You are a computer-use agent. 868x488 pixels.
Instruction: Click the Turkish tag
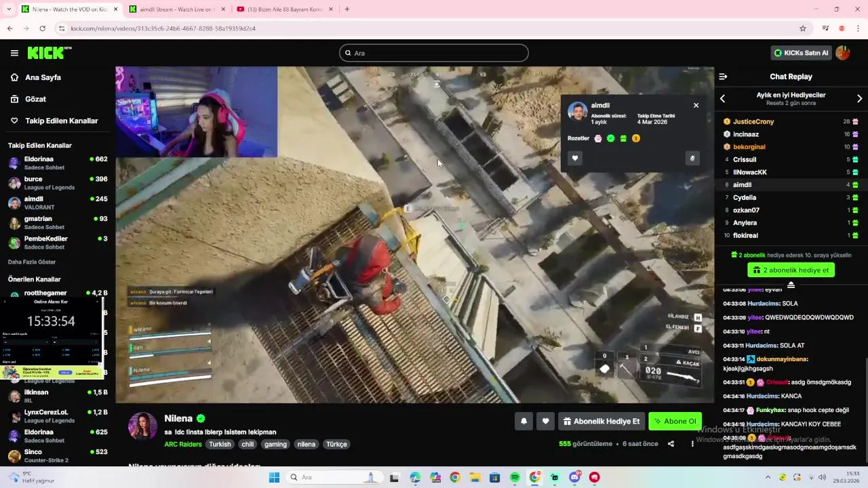point(220,445)
